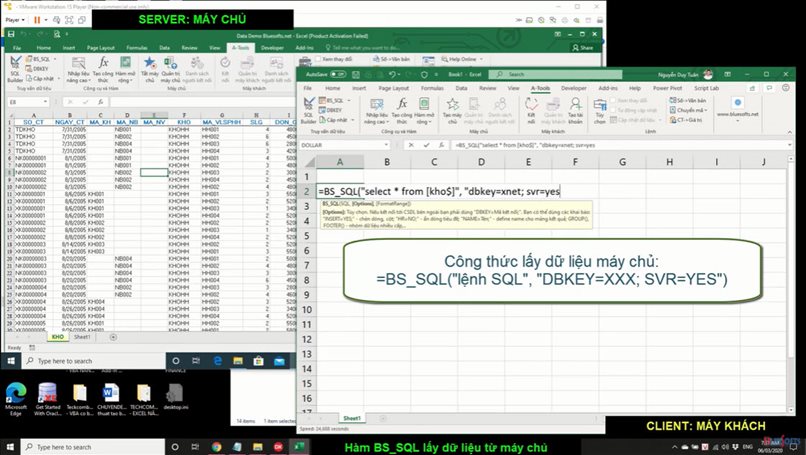Screen dimensions: 806x455
Task: Click Số->Văn bản command in client ribbon
Action: coord(688,101)
